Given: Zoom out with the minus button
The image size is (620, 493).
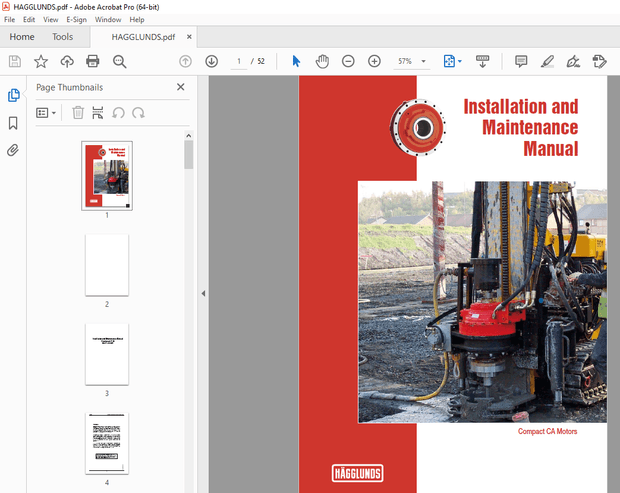Looking at the screenshot, I should 348,61.
